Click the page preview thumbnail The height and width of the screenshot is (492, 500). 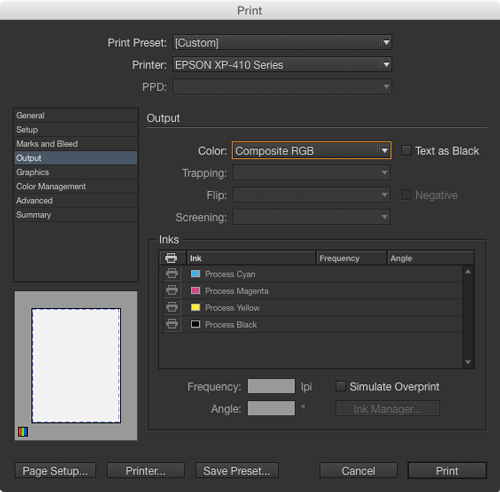tap(76, 366)
